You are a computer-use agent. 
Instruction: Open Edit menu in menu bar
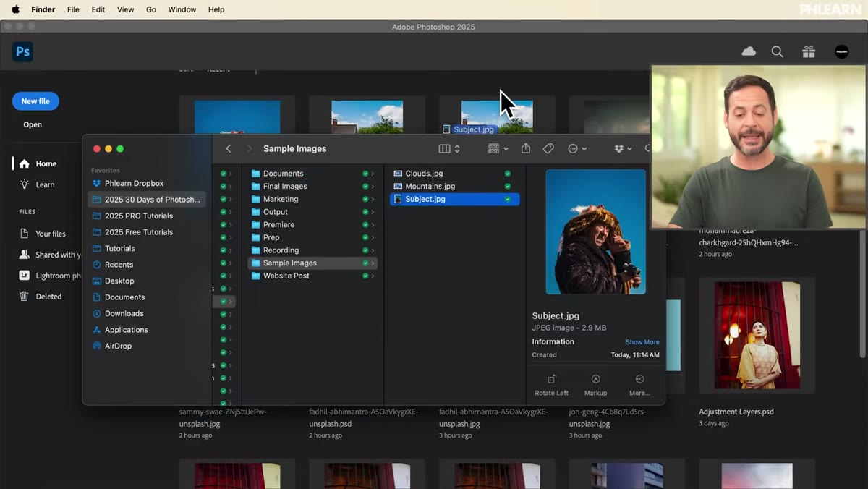(98, 9)
